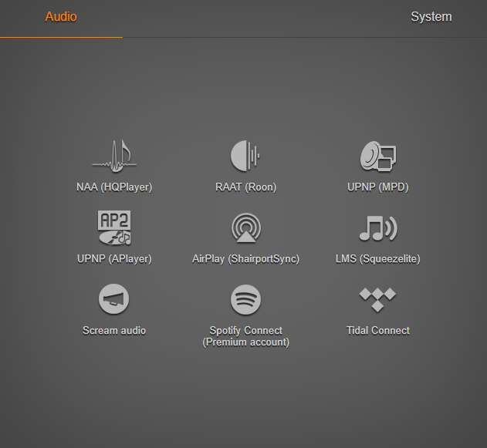The width and height of the screenshot is (487, 448).
Task: Choose the Tidal Connect diamond logo
Action: [377, 299]
